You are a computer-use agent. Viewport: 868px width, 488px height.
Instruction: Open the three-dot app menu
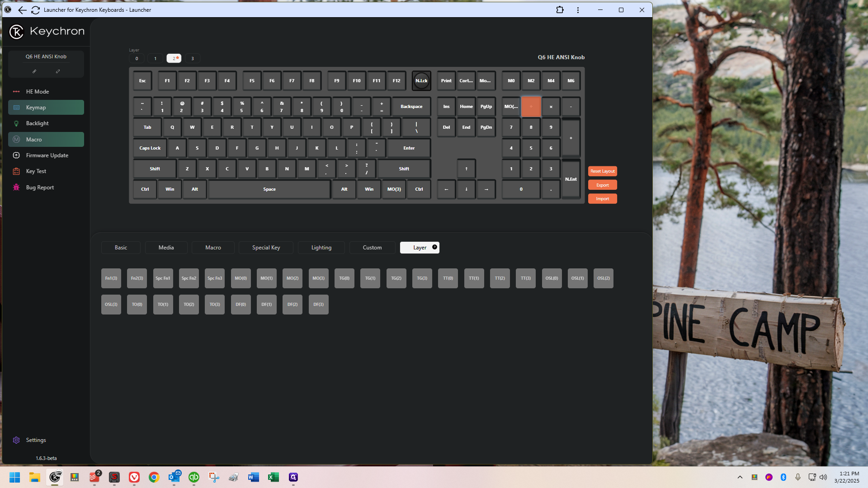point(578,10)
